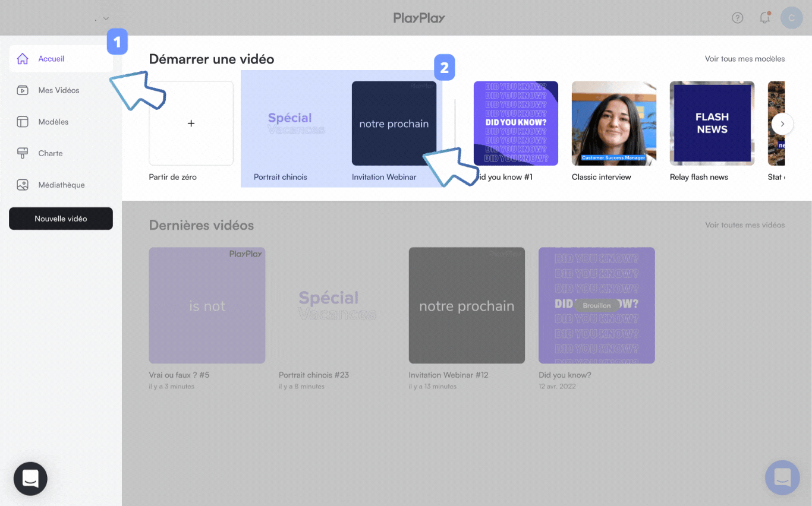Click the Médiathèque image icon
This screenshot has width=812, height=506.
click(x=23, y=185)
